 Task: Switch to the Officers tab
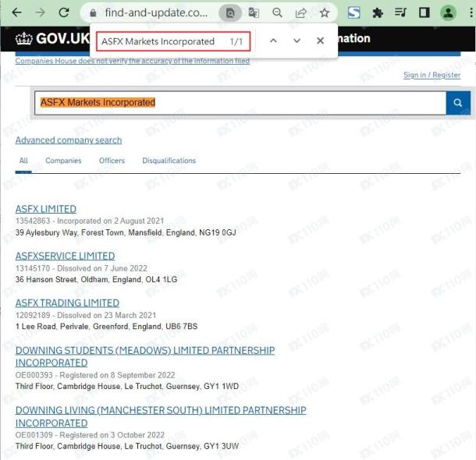(112, 161)
